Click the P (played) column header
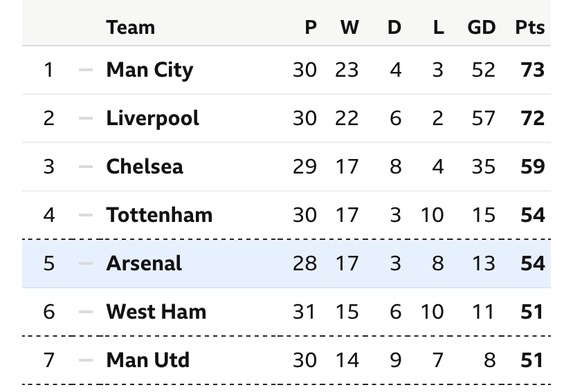This screenshot has height=392, width=573. [x=311, y=28]
